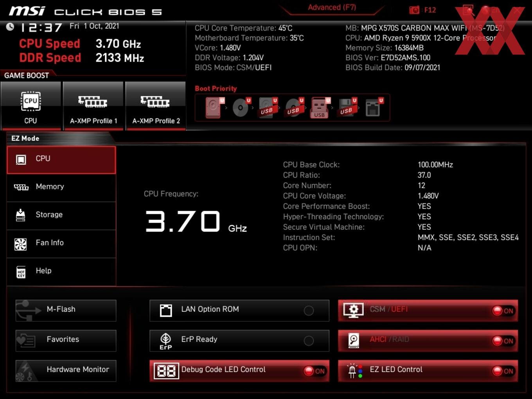Click the MSI logo
Screen dimensions: 532x399
[27, 11]
